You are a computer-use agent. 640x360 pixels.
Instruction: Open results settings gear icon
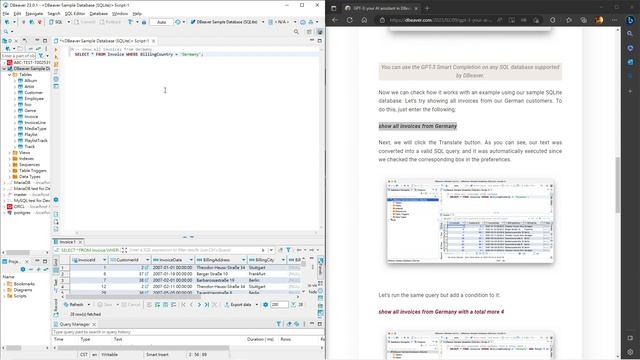[266, 304]
